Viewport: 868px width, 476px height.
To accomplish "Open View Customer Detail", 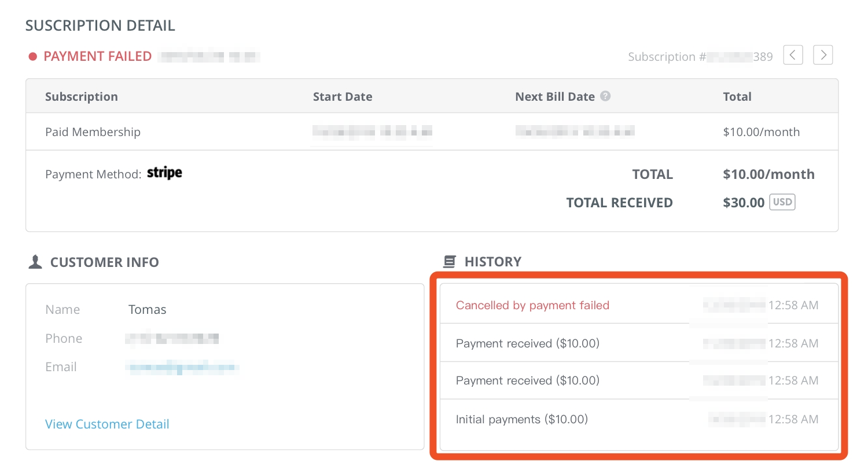I will [x=107, y=424].
